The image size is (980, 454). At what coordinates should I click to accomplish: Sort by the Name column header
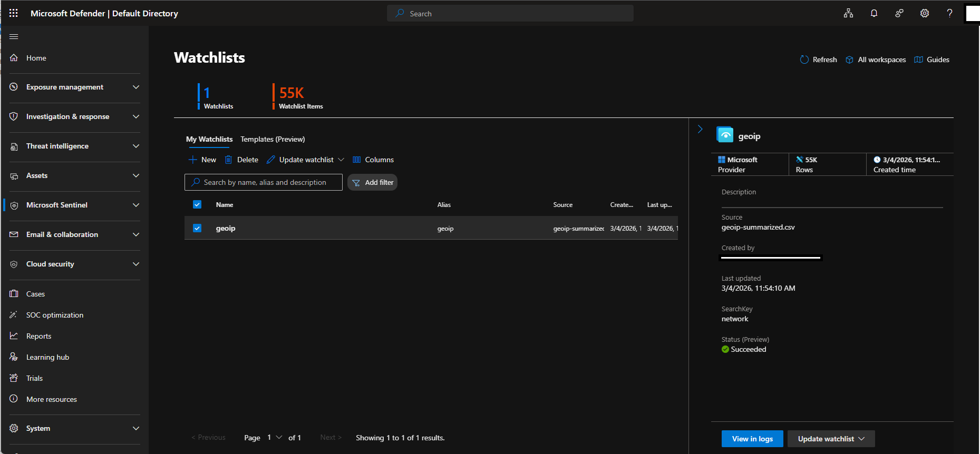tap(225, 204)
